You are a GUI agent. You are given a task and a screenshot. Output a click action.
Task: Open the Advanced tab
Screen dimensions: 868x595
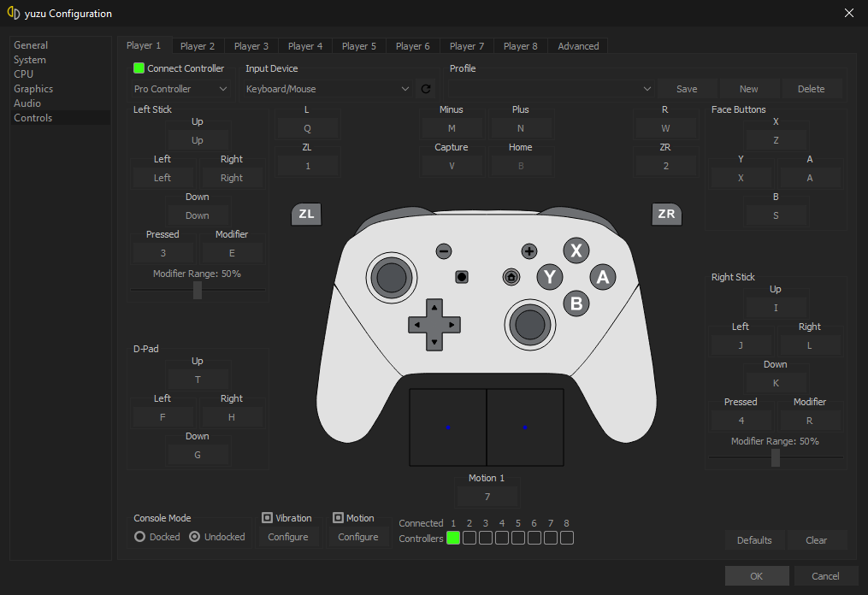coord(578,46)
